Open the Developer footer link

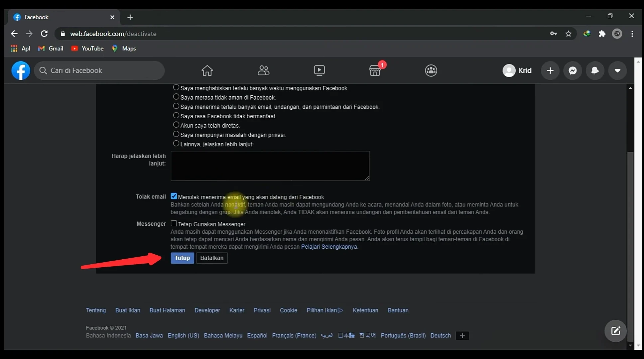pyautogui.click(x=207, y=310)
